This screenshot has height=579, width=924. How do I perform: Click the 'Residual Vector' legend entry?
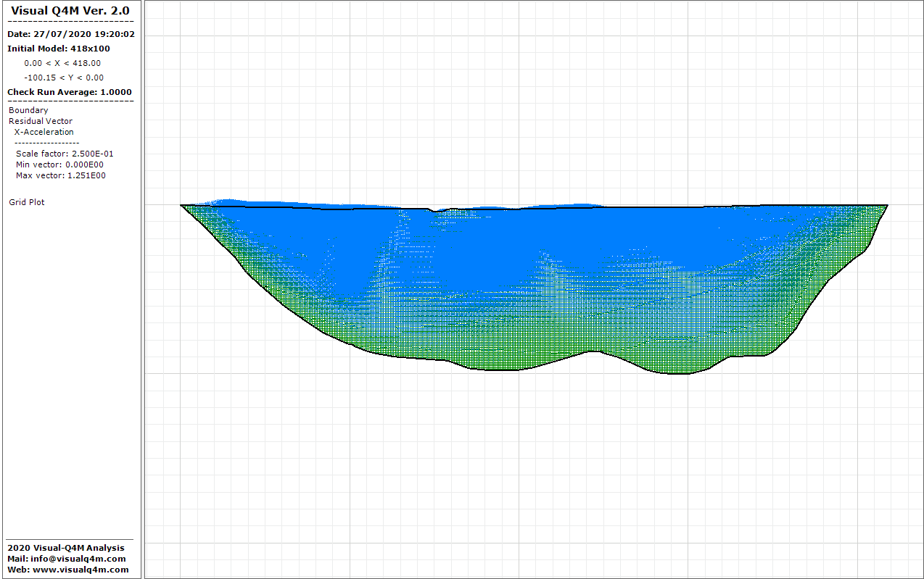pyautogui.click(x=41, y=121)
